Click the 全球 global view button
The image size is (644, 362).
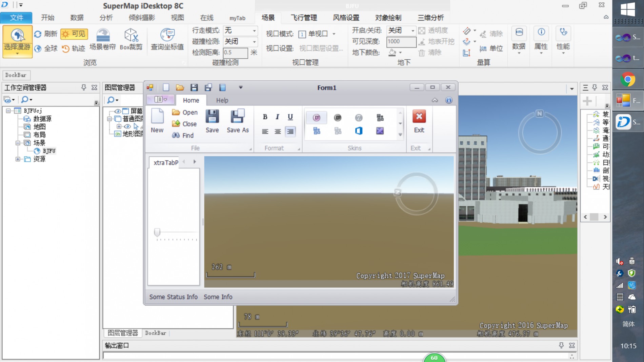46,48
